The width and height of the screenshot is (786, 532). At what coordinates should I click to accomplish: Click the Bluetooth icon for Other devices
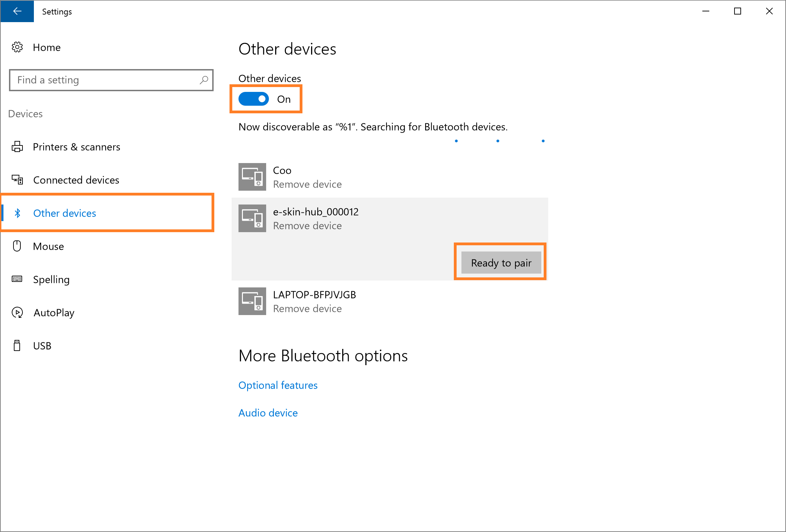(18, 213)
